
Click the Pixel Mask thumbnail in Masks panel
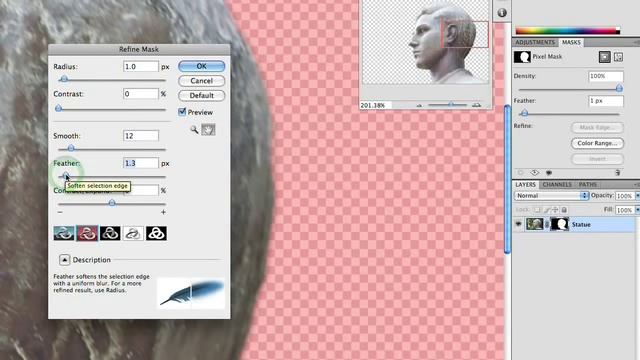click(x=522, y=57)
